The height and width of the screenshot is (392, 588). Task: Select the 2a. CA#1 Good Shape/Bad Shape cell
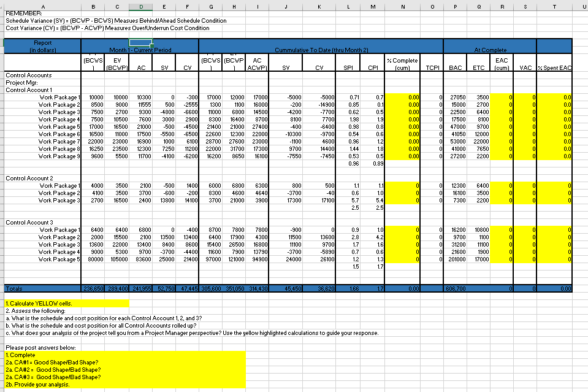coord(125,363)
